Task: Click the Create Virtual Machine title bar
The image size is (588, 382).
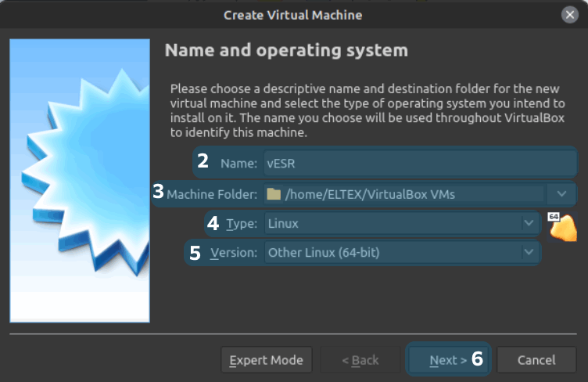Action: click(293, 15)
